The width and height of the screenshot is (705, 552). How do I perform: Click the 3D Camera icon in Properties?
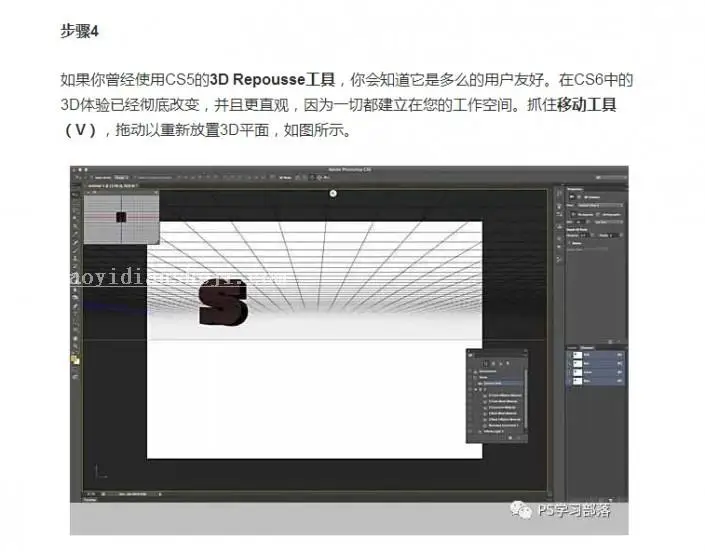[572, 197]
